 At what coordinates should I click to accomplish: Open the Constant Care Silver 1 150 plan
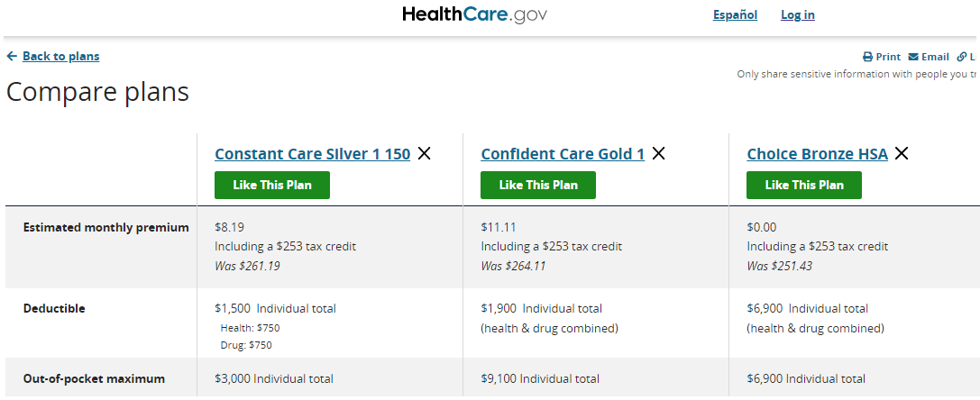pyautogui.click(x=312, y=154)
